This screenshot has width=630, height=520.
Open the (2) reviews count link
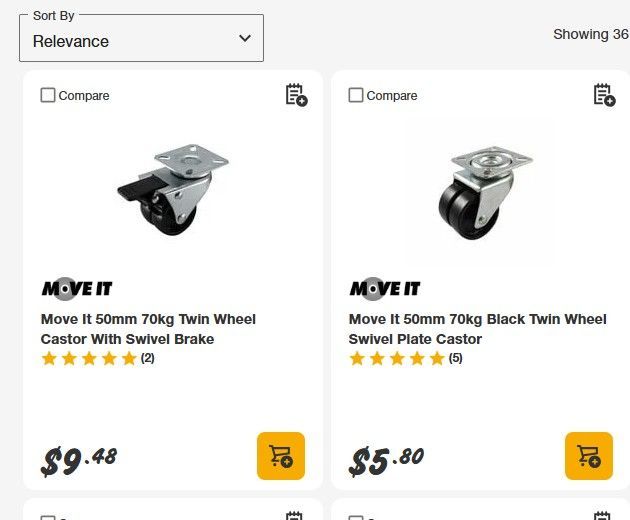pyautogui.click(x=148, y=358)
